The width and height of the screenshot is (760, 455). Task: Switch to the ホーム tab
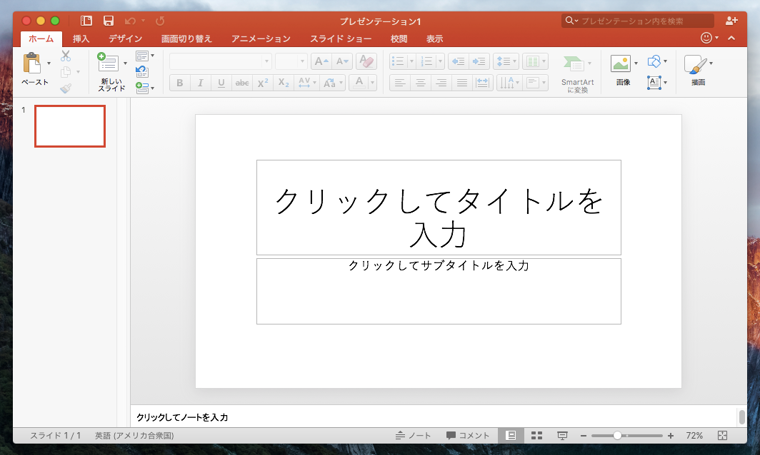(x=41, y=39)
